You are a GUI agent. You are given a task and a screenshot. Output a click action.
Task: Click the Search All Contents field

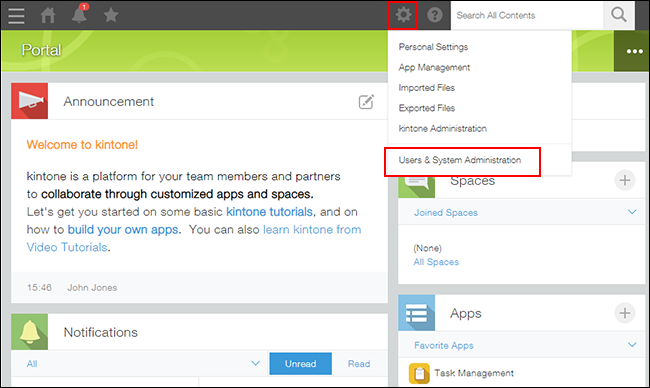tap(527, 15)
